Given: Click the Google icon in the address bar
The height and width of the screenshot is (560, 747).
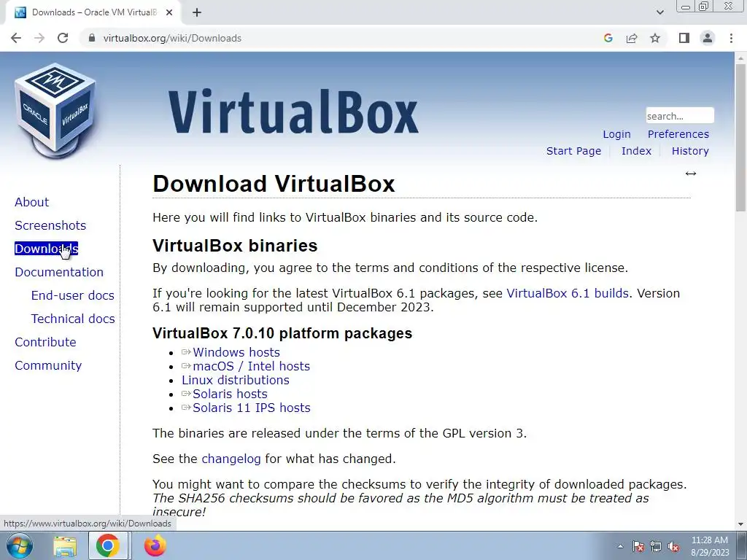Looking at the screenshot, I should (x=608, y=38).
